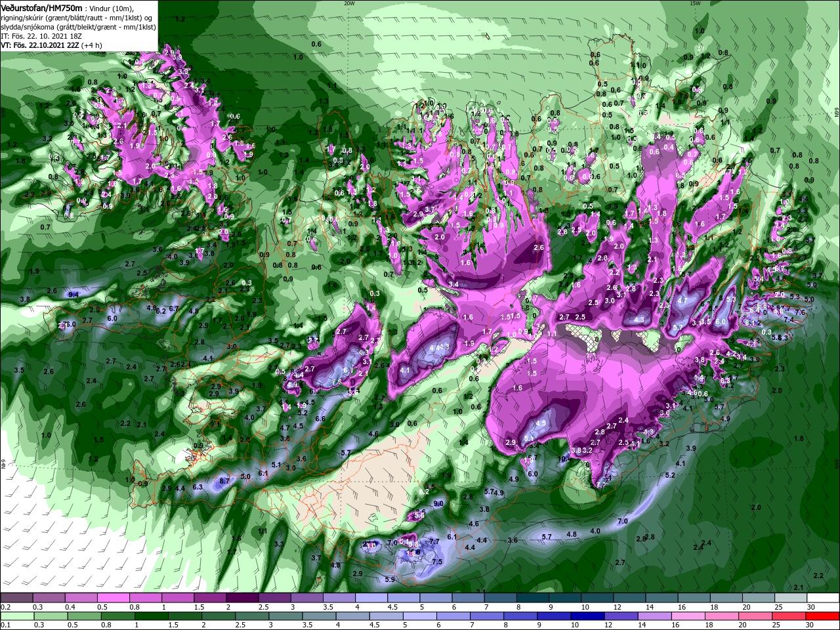Screen dimensions: 840x630
Task: Click the 10.4 precipitation value on map
Action: point(564,459)
